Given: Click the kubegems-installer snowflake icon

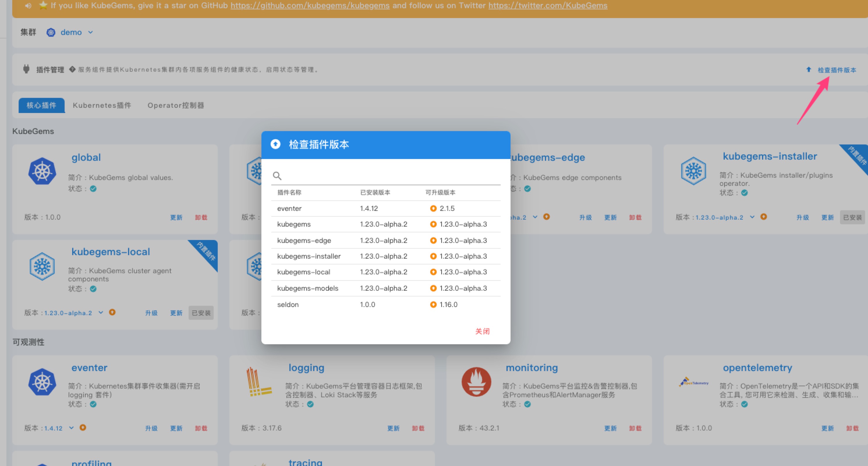Looking at the screenshot, I should pyautogui.click(x=693, y=171).
